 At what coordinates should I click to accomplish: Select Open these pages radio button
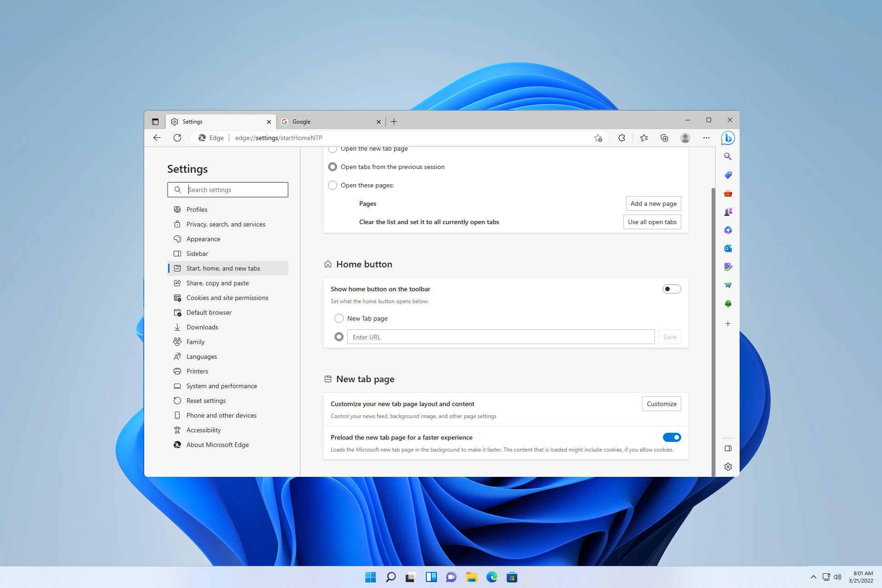332,184
